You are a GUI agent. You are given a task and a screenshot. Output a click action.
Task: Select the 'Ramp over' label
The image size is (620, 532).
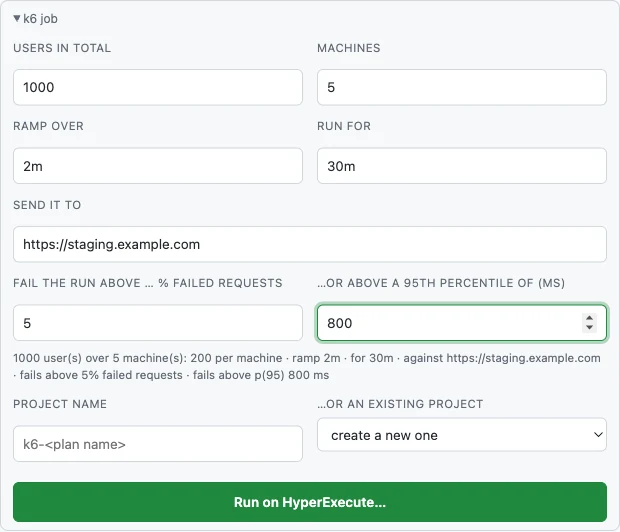click(48, 126)
